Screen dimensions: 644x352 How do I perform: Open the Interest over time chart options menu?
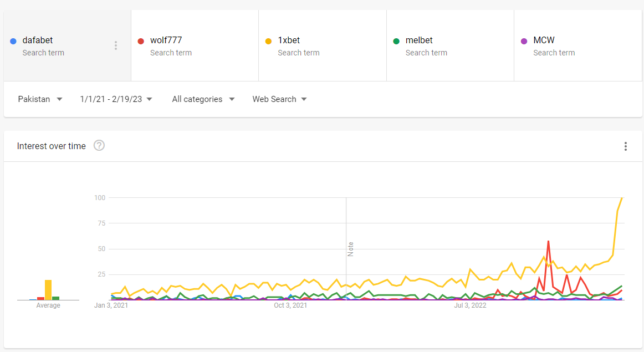626,146
